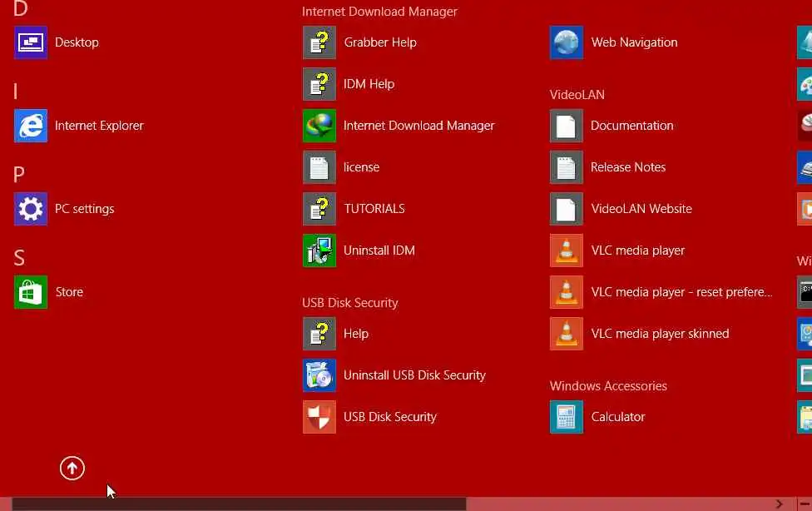
Task: Open IDM Help icon
Action: 319,84
